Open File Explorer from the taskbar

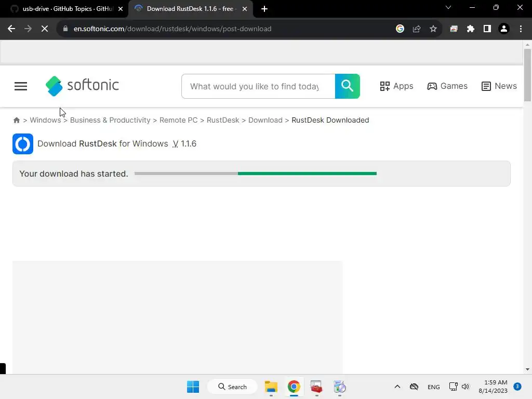coord(271,387)
